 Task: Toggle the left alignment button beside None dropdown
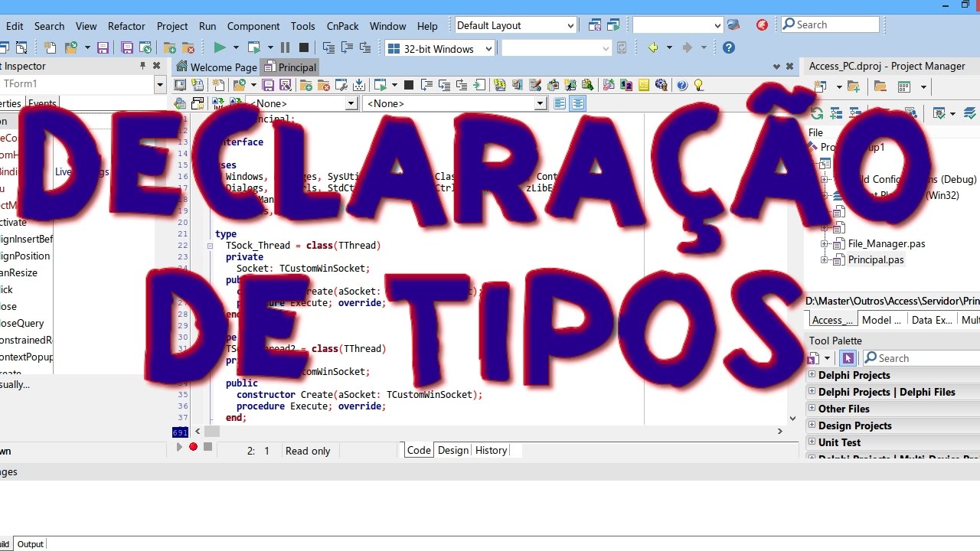coord(560,103)
